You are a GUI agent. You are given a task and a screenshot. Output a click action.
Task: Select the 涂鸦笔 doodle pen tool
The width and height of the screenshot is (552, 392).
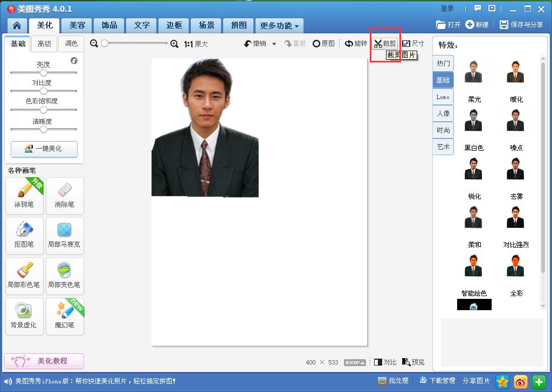(24, 195)
